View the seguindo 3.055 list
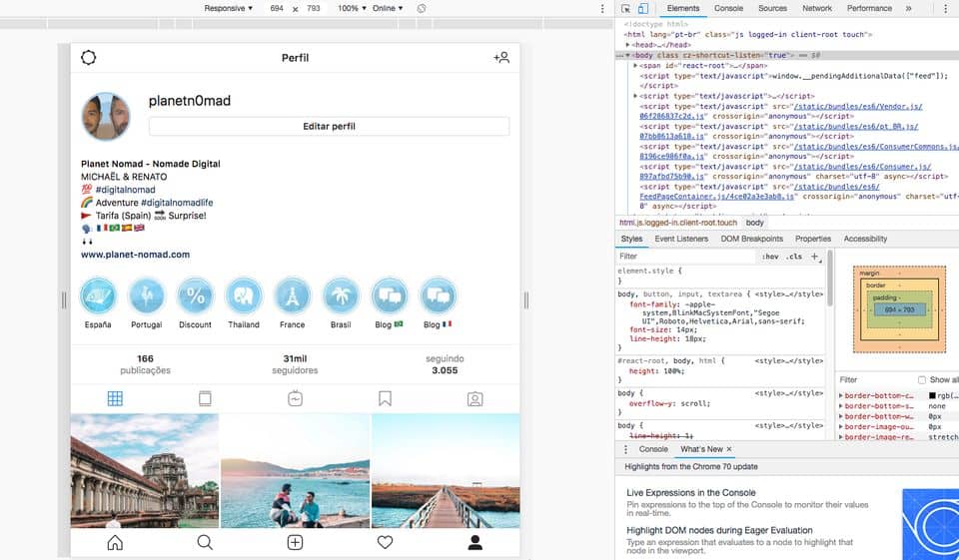This screenshot has height=560, width=959. click(445, 364)
